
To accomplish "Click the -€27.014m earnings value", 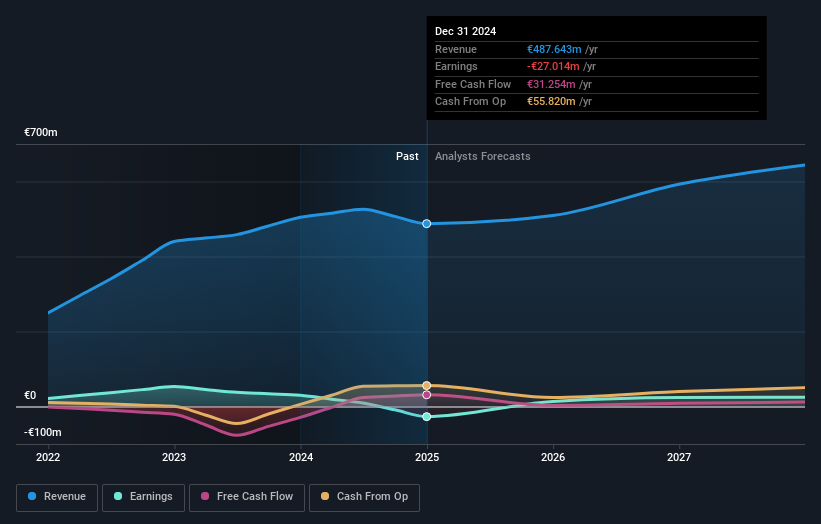I will pos(553,66).
